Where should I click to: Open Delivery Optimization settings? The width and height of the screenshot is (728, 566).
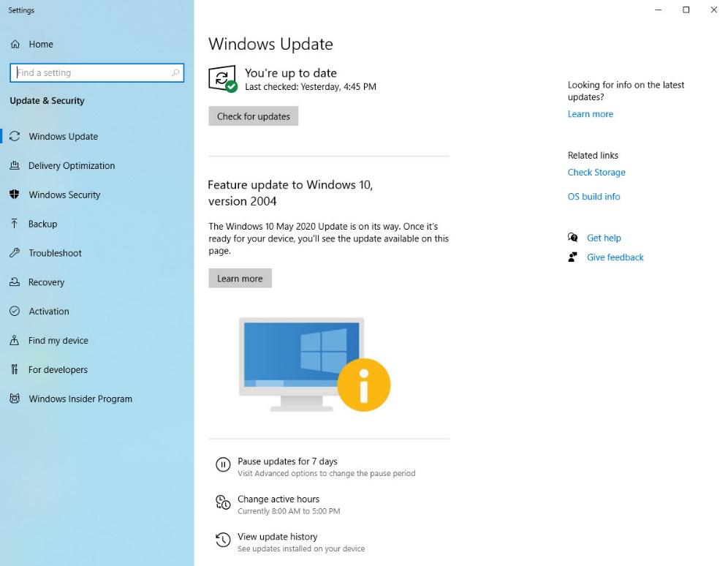pos(72,166)
